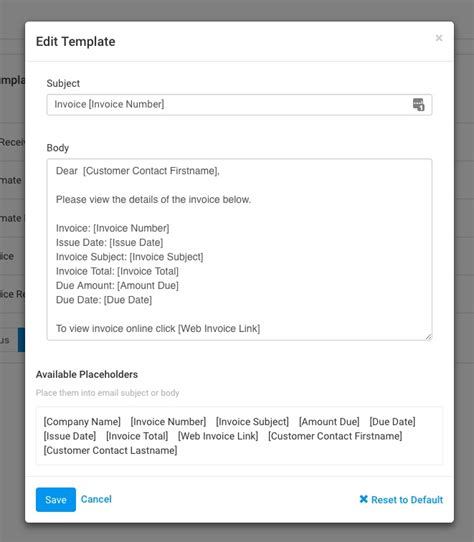This screenshot has width=474, height=542.
Task: Select the [Customer Contact Lastname] placeholder
Action: [x=110, y=450]
